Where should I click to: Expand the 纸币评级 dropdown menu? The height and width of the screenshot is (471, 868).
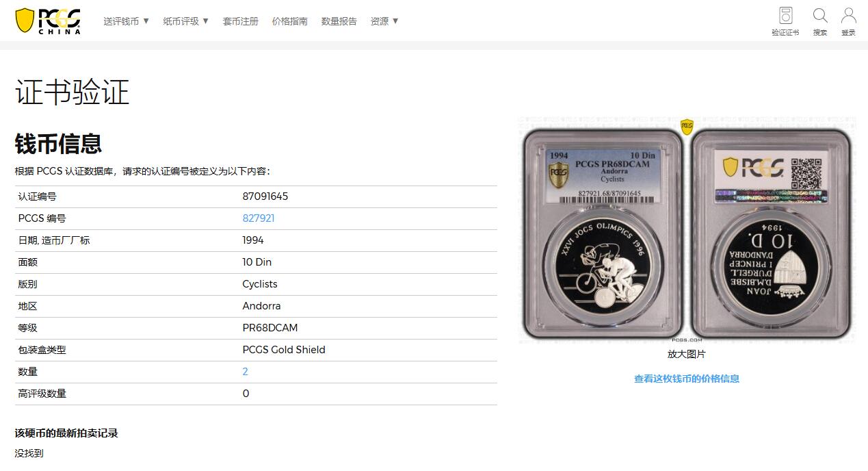pos(186,21)
